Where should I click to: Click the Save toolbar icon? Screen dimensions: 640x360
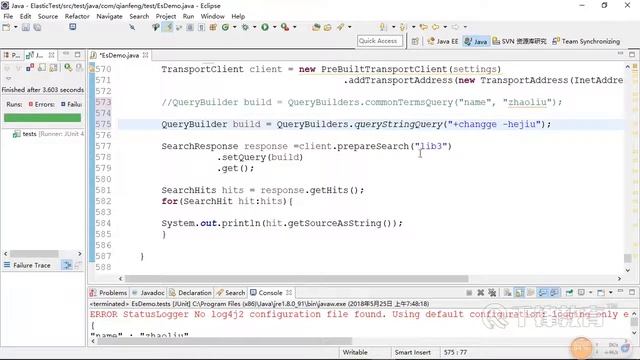click(x=26, y=27)
